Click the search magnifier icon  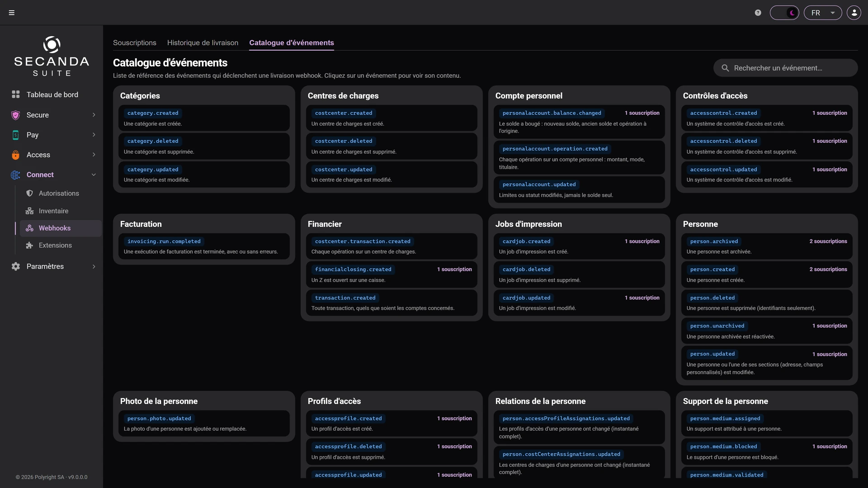coord(725,68)
